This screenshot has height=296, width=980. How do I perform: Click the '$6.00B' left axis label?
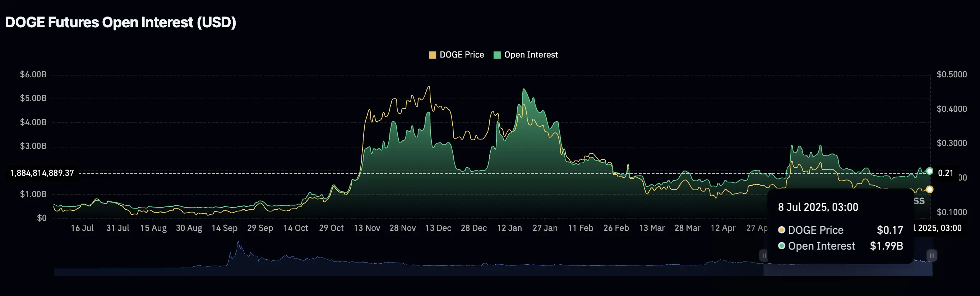point(33,75)
